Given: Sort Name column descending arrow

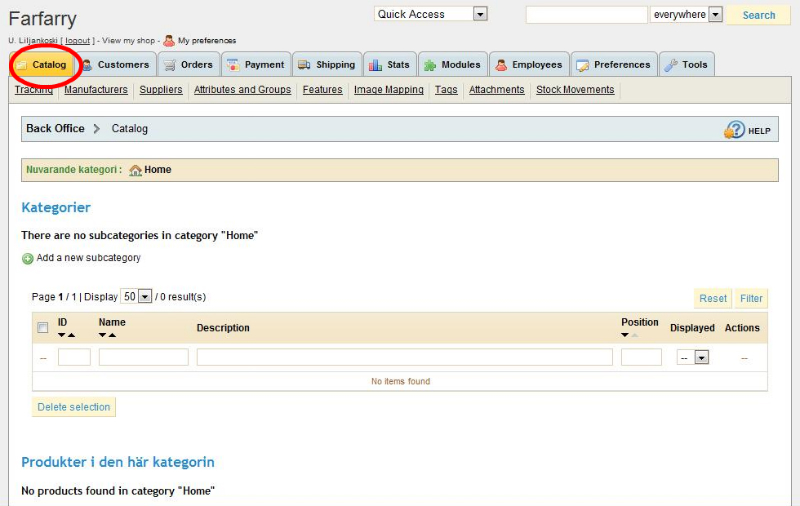Looking at the screenshot, I should (103, 335).
